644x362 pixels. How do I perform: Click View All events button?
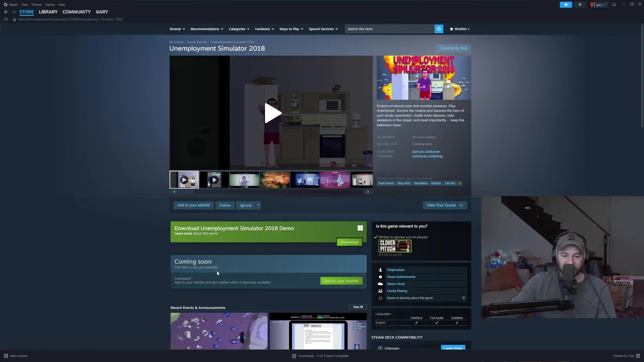(358, 307)
